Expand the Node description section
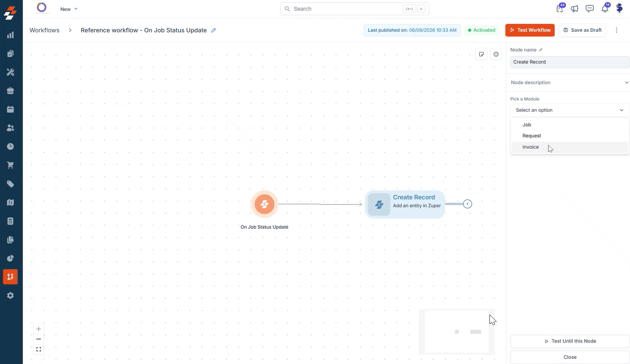This screenshot has height=364, width=630. coord(570,82)
